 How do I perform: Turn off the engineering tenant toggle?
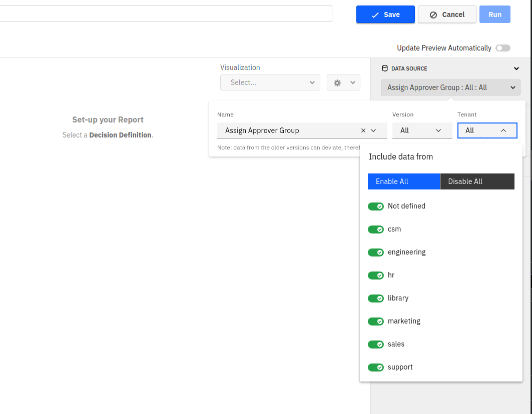[376, 252]
